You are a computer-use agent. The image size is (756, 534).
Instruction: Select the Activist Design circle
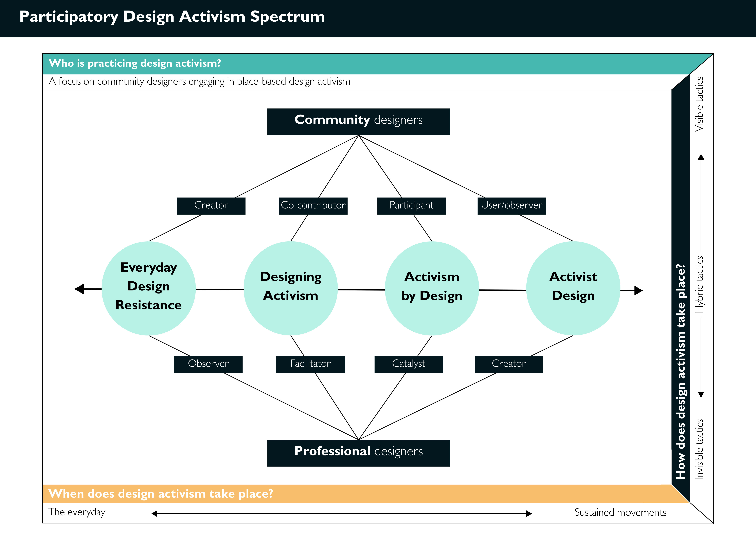(573, 288)
